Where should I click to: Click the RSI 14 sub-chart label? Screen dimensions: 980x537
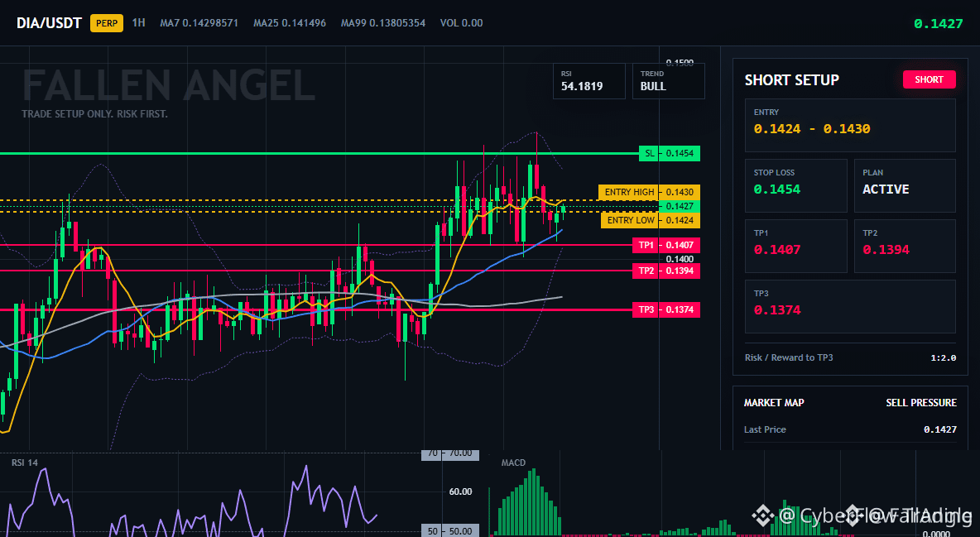point(24,463)
